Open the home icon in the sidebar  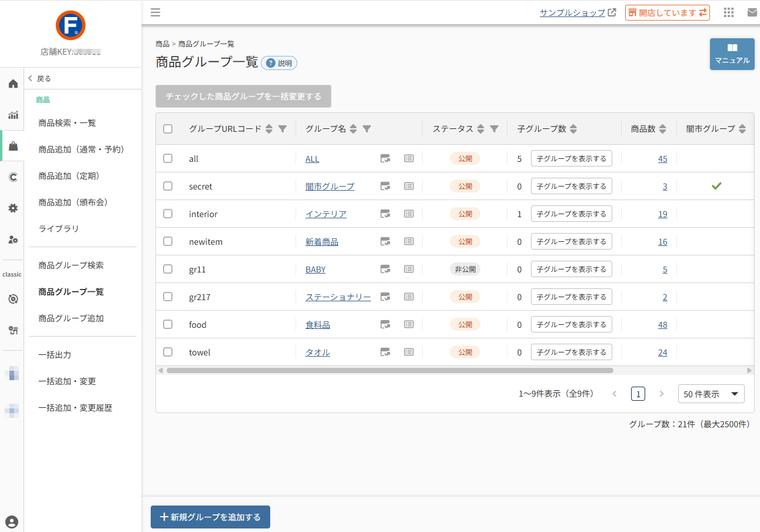13,84
